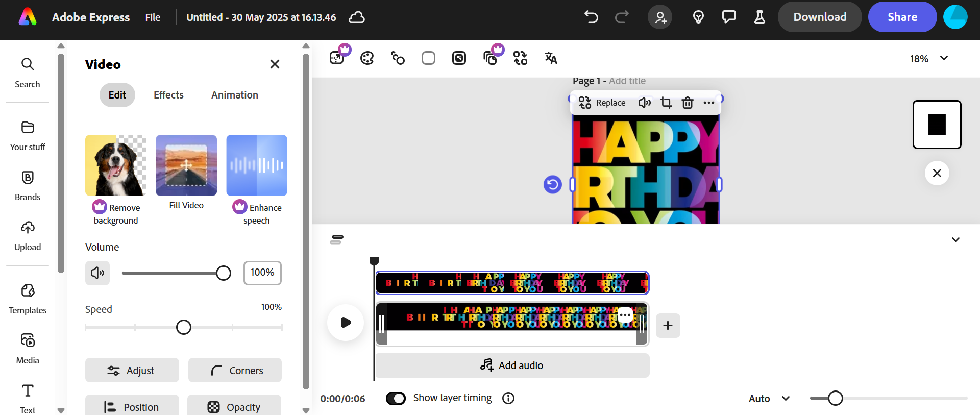980x415 pixels.
Task: Select the Remove background thumbnail
Action: pos(116,165)
